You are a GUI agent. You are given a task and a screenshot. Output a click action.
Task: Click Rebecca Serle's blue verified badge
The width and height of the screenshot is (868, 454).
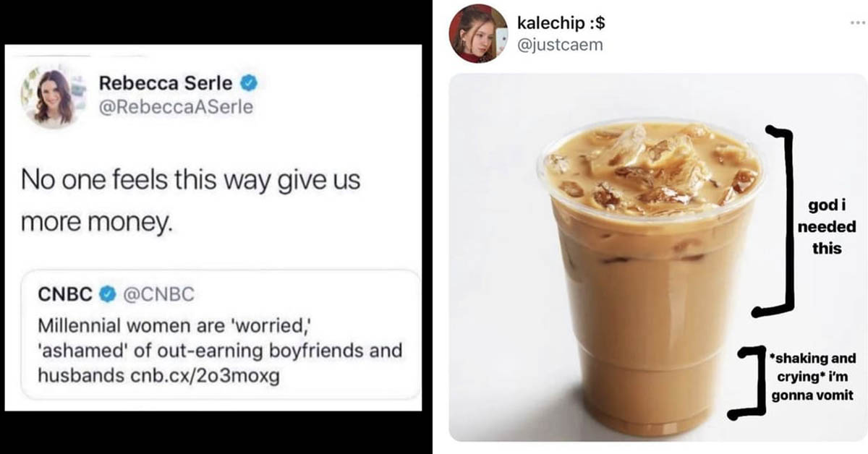click(249, 83)
